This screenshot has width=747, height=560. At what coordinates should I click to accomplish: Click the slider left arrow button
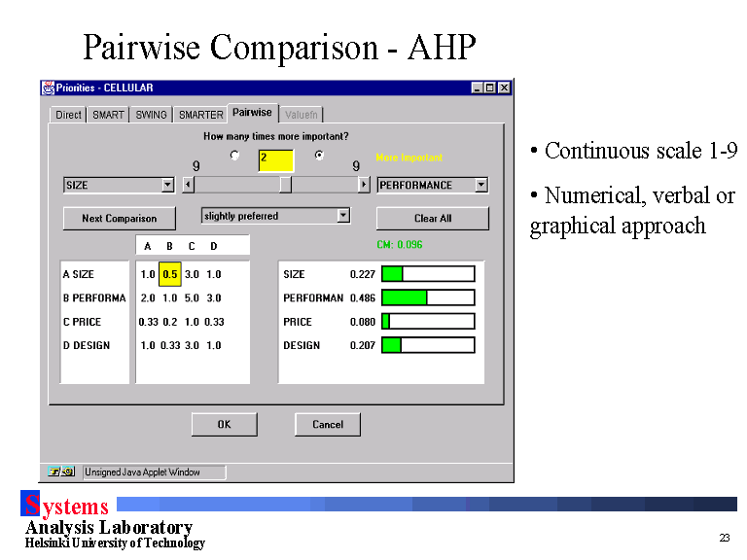(189, 185)
